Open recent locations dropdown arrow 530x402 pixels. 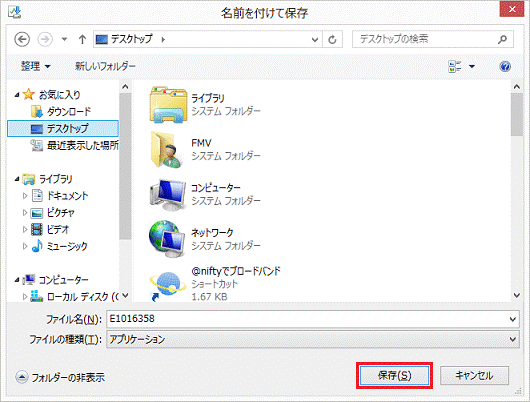point(64,40)
